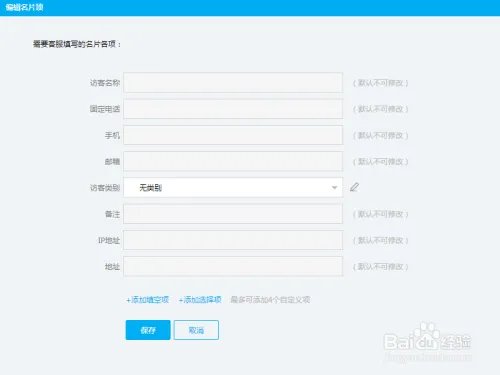Click the 固定电话 input field
This screenshot has height=375, width=500.
(233, 109)
